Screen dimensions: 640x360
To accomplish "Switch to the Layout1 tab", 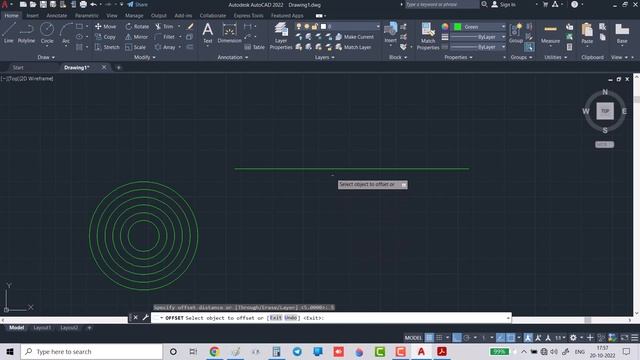I will pyautogui.click(x=42, y=328).
